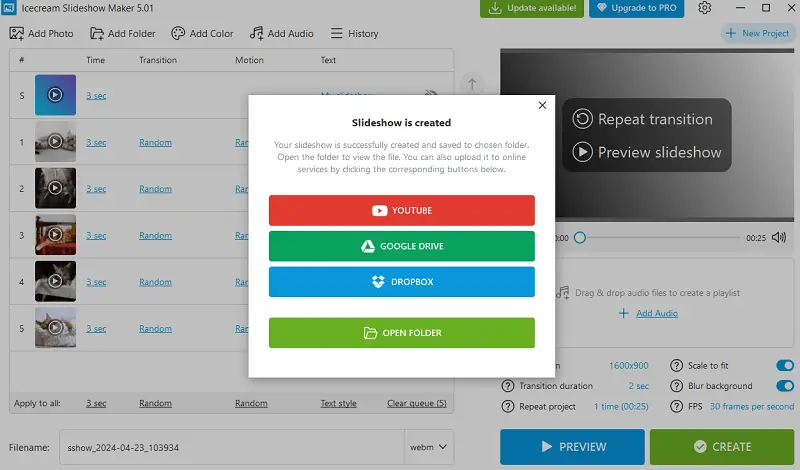Screen dimensions: 800x470
Task: Select slide 4 thumbnail
Action: point(55,281)
